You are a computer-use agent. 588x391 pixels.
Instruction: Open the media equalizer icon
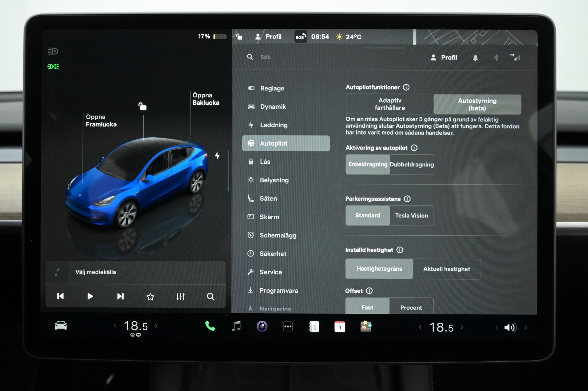[x=180, y=296]
